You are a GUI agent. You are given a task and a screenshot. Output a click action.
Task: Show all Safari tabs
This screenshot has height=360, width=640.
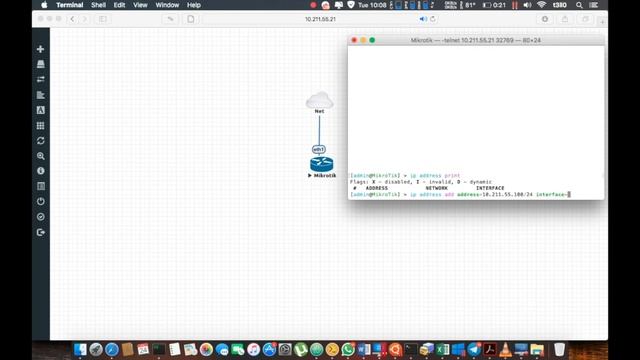585,19
